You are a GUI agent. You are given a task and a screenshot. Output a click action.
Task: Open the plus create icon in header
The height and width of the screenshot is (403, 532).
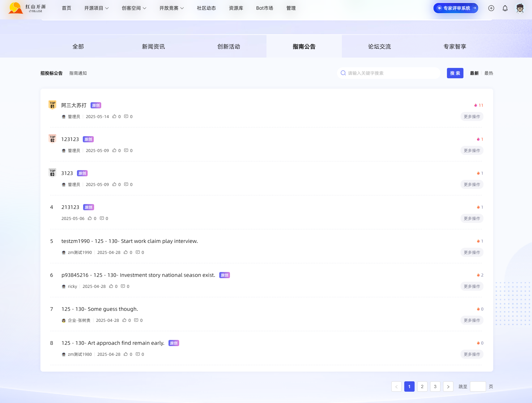pos(491,8)
